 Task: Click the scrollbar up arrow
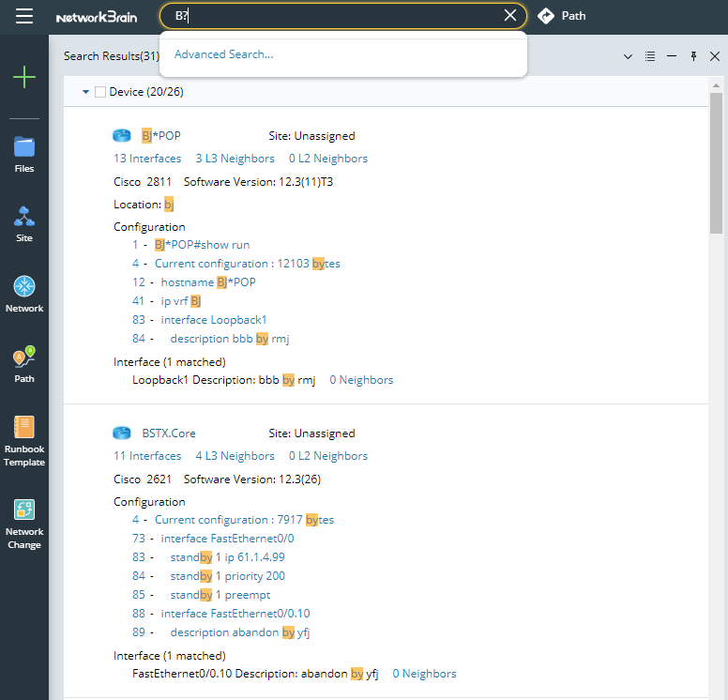(716, 85)
